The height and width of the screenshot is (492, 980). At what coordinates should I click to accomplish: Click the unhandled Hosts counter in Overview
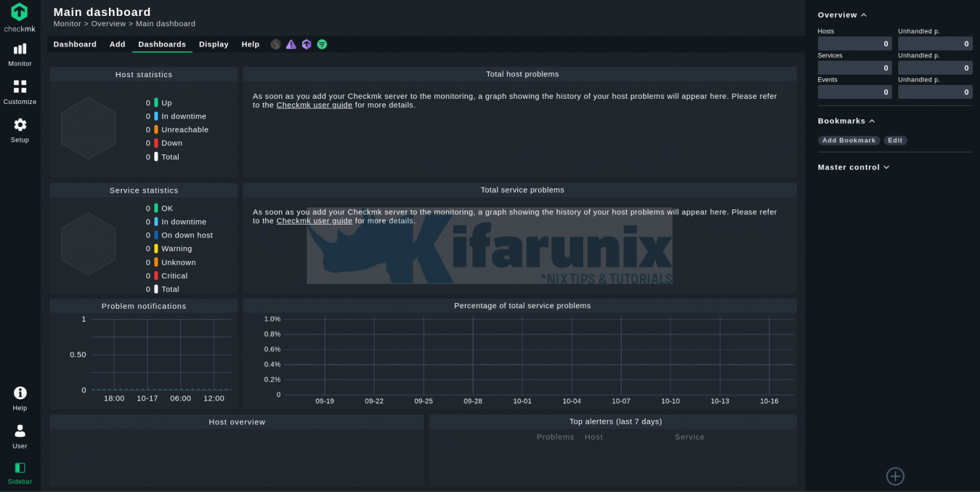(935, 43)
